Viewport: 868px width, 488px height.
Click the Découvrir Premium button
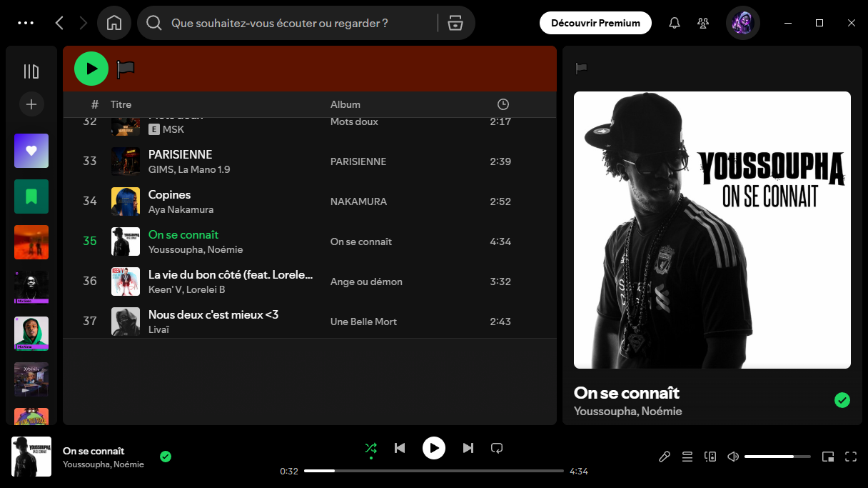(x=595, y=22)
